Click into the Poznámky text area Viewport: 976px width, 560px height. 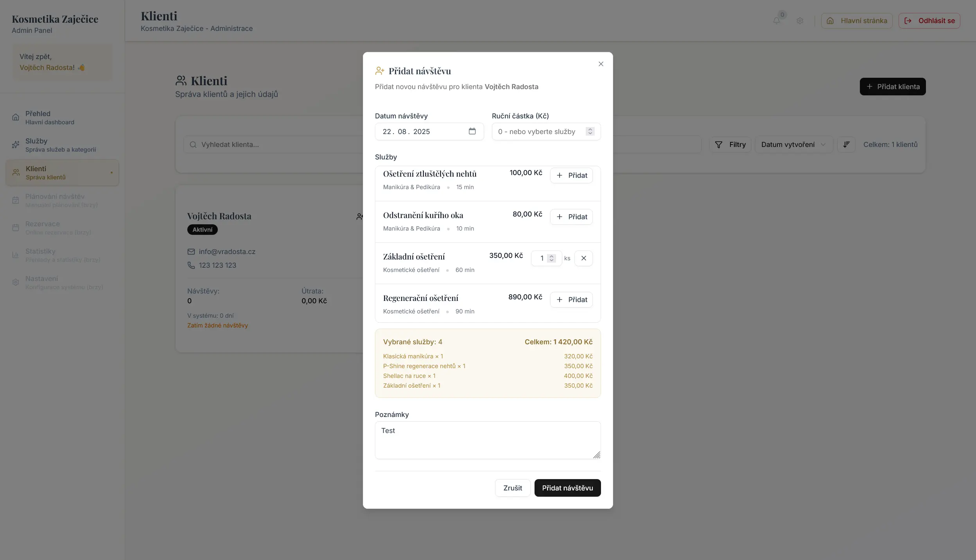(488, 440)
